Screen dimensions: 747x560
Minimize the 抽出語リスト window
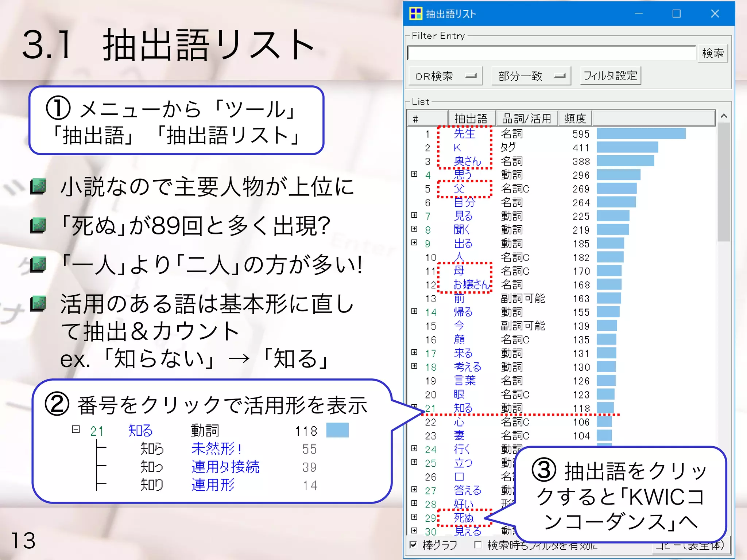(638, 13)
